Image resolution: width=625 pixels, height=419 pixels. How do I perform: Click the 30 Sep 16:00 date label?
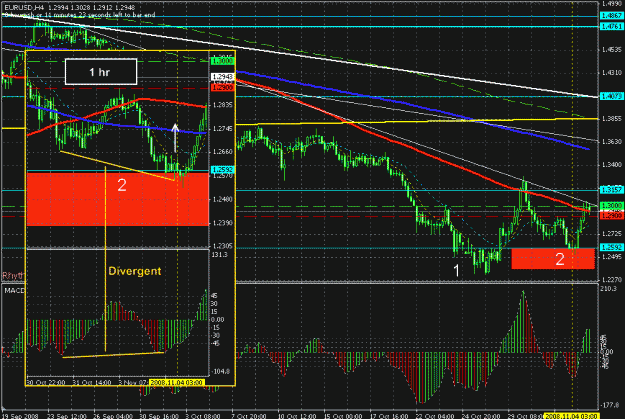pos(159,416)
